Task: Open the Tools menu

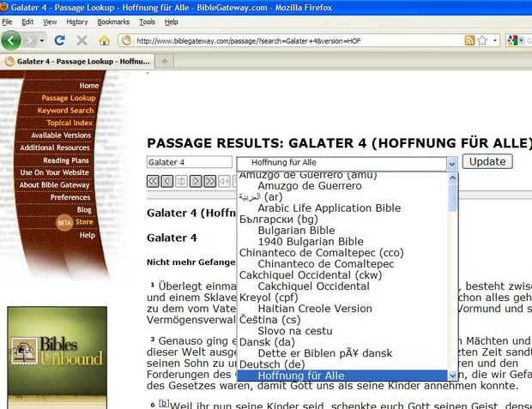Action: [147, 21]
